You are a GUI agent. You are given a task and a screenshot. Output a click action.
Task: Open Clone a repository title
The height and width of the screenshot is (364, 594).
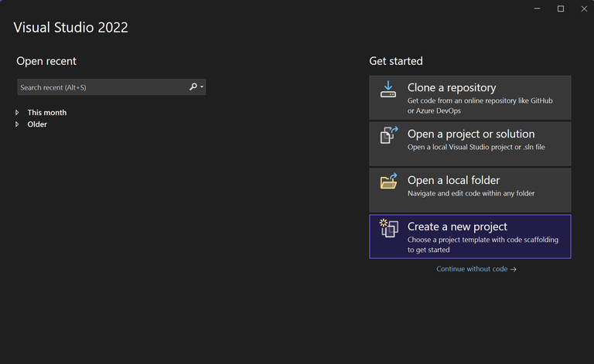[x=452, y=88]
